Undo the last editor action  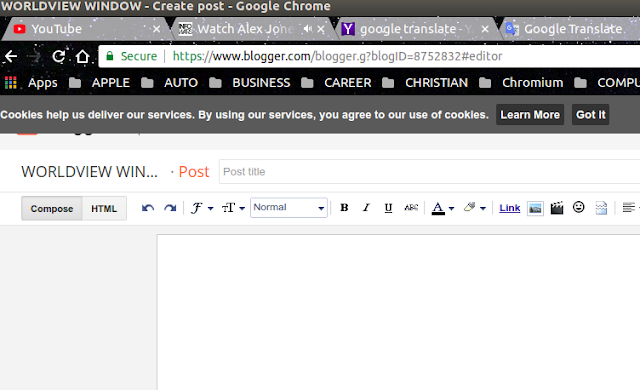pos(148,208)
